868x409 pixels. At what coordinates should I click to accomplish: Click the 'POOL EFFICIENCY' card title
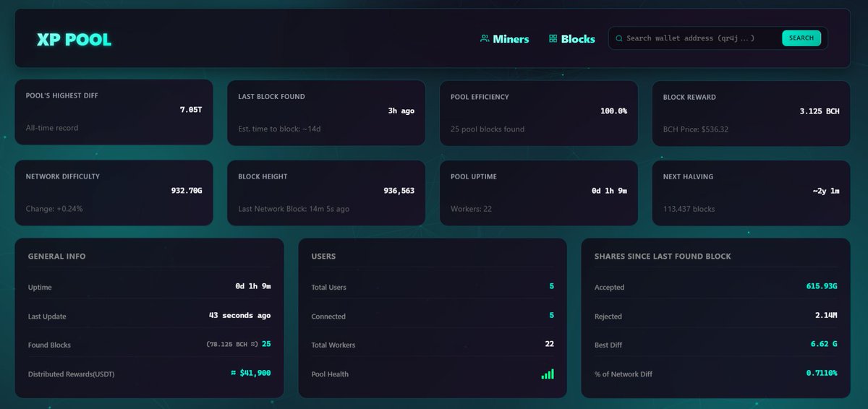coord(480,97)
